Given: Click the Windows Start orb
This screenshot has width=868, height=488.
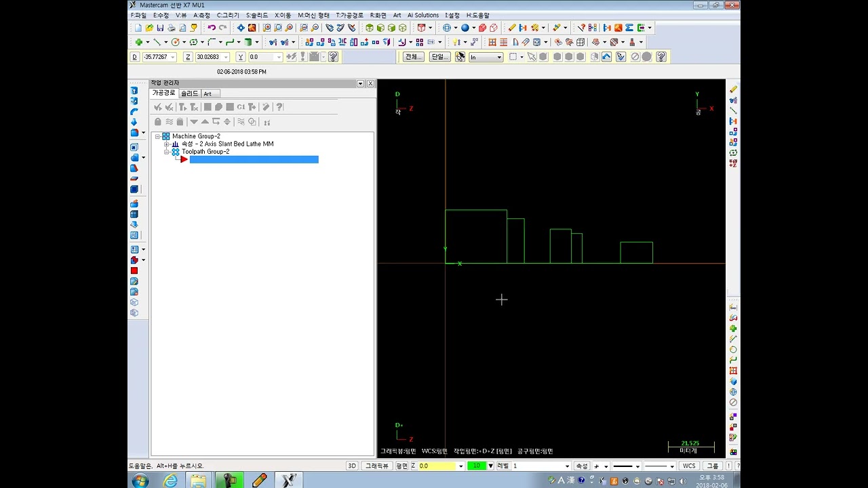Looking at the screenshot, I should 140,481.
